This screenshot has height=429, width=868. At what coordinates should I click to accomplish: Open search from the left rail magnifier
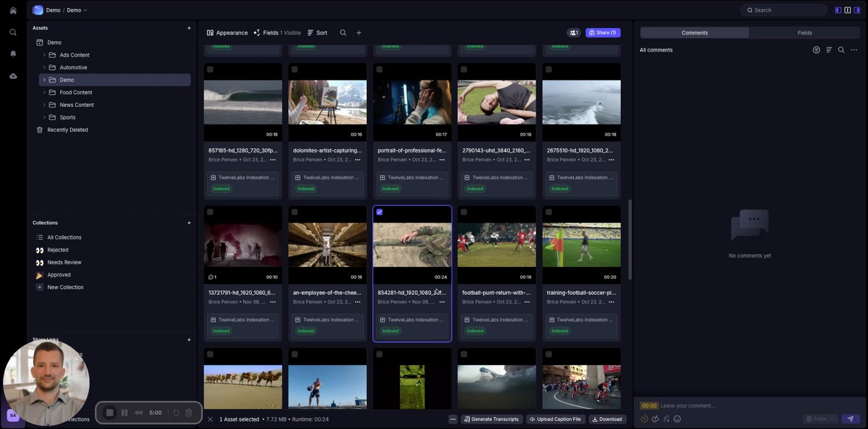click(13, 32)
